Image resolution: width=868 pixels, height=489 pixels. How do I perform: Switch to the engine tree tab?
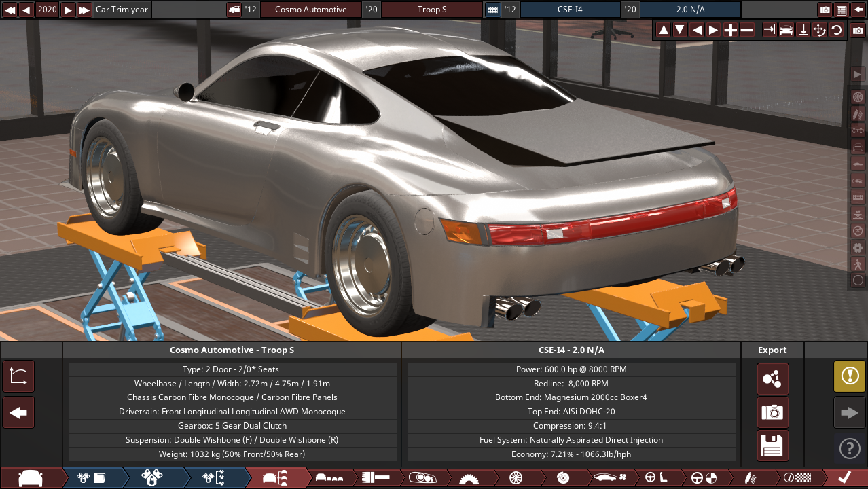pyautogui.click(x=213, y=478)
